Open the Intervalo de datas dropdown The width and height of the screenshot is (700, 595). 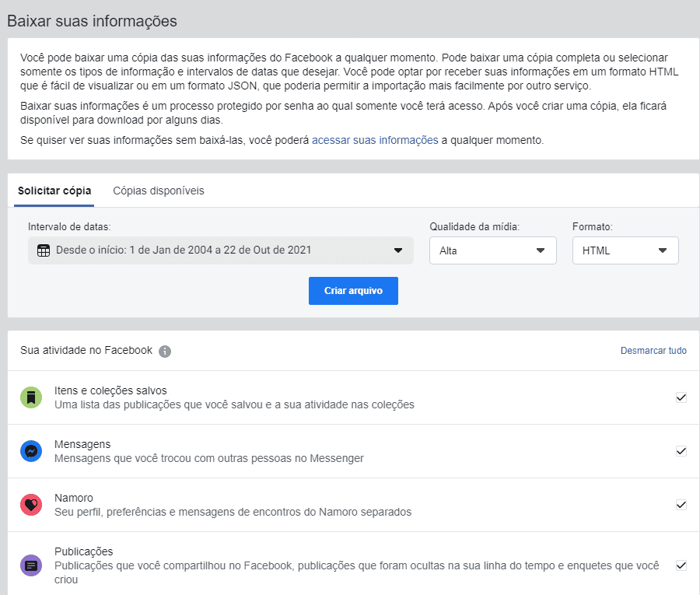(x=221, y=250)
